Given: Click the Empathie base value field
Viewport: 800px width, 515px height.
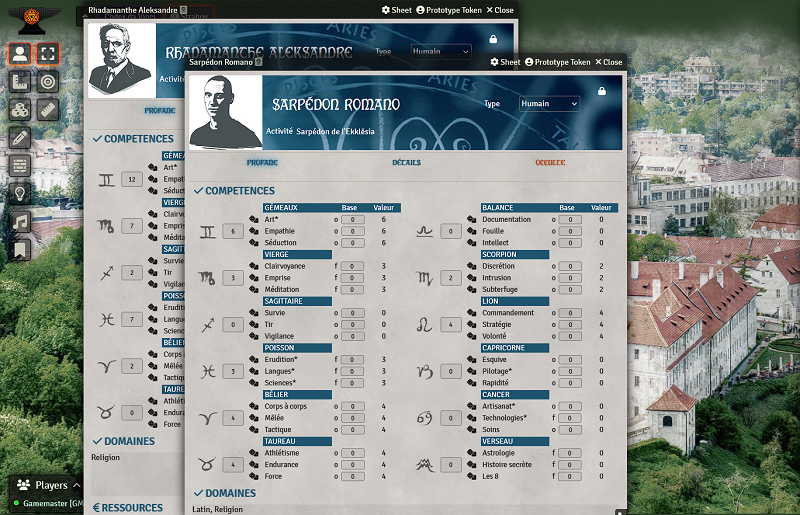Looking at the screenshot, I should pos(351,231).
